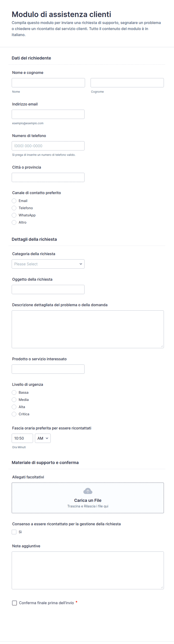Click the phone number field
Viewport: 174px width, 644px height.
pos(48,146)
